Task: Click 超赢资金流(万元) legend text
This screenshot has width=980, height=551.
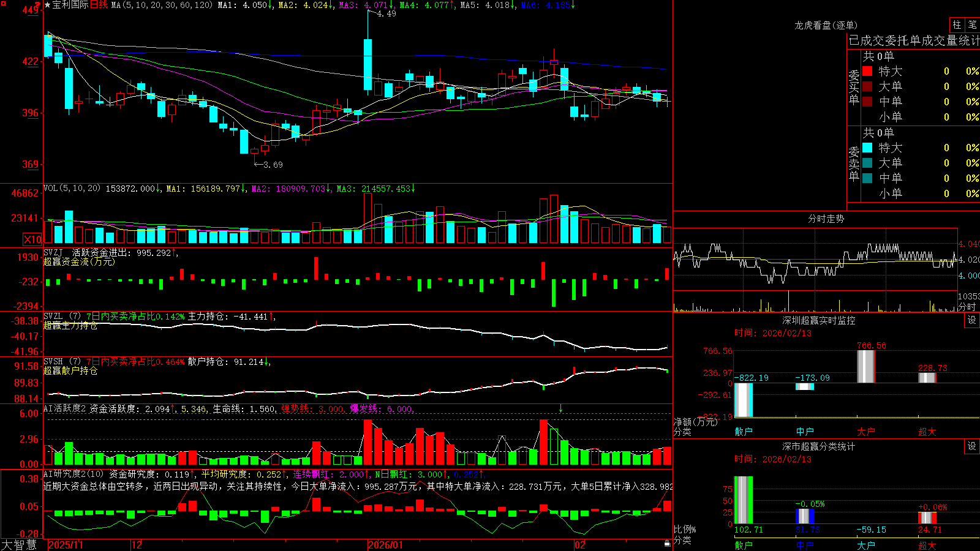Action: (x=79, y=261)
